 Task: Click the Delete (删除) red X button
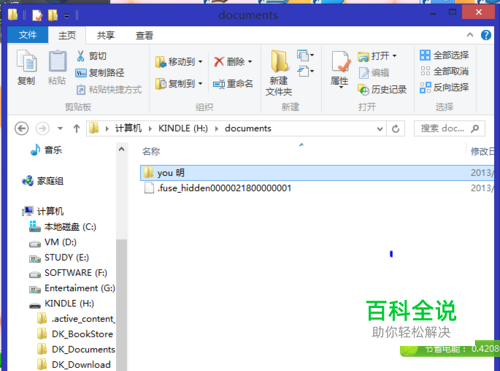[229, 62]
